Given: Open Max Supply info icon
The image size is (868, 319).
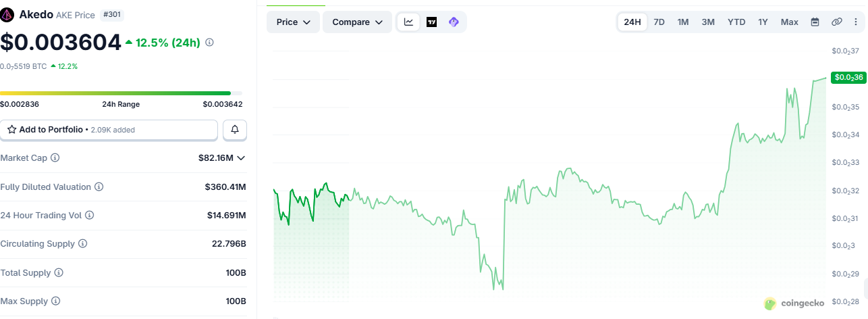Looking at the screenshot, I should [x=55, y=301].
